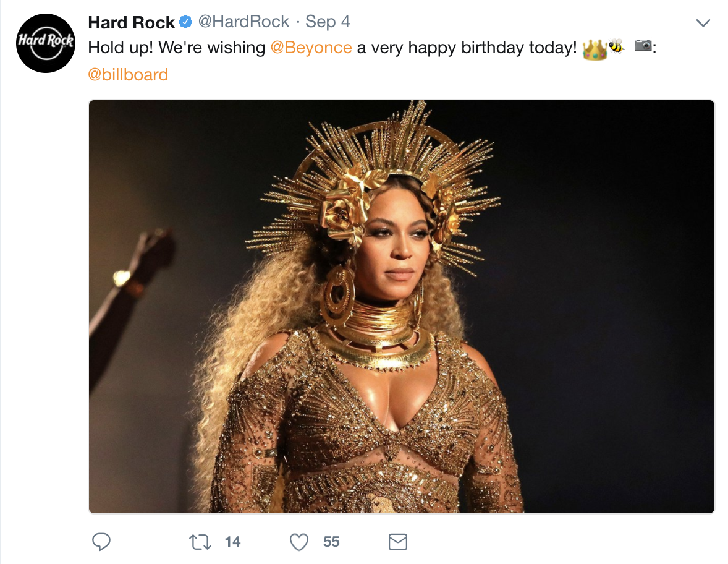This screenshot has height=564, width=728.
Task: Click the gold spiked headpiece in photo
Action: click(x=383, y=155)
